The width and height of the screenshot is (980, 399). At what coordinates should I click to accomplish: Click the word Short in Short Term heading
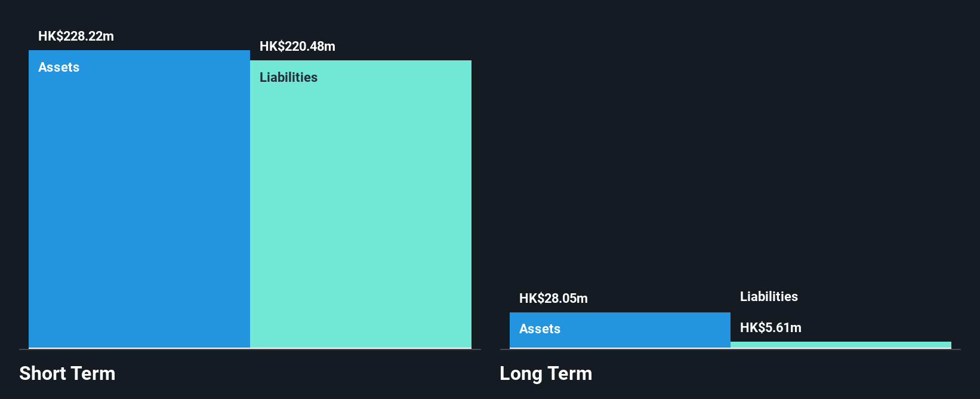[43, 373]
